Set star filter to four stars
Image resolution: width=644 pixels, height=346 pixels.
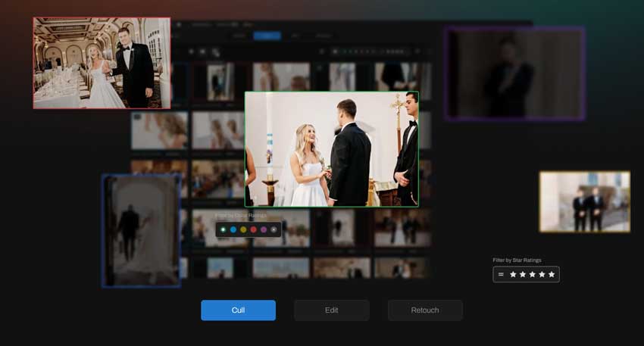click(x=542, y=274)
